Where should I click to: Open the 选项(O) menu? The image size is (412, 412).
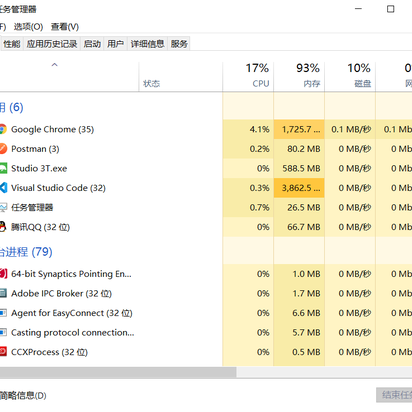tap(28, 27)
